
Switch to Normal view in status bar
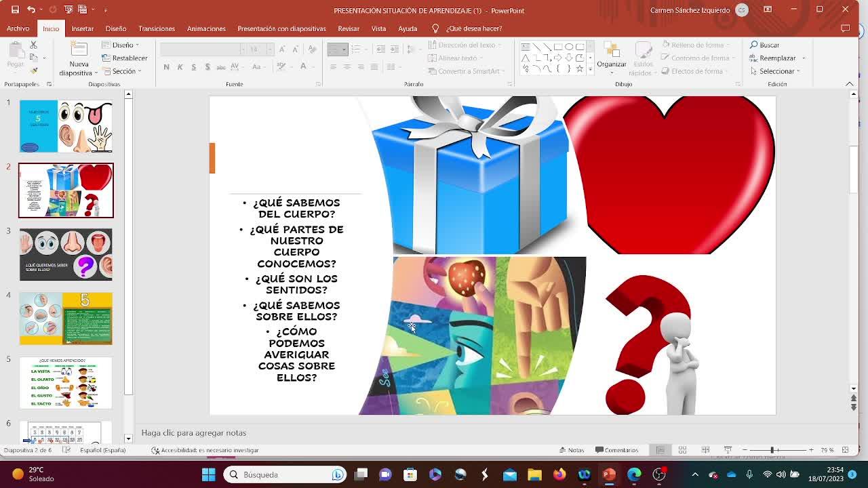click(660, 450)
